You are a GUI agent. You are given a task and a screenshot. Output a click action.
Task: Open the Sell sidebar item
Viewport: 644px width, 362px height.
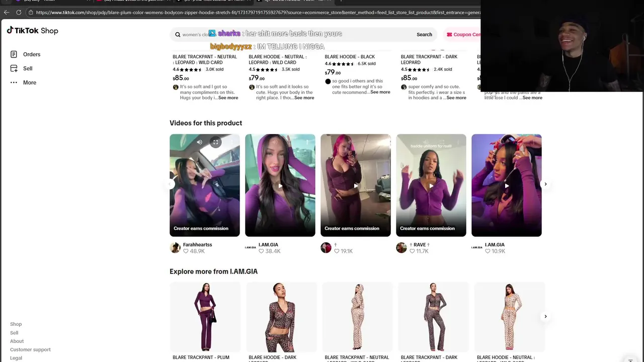pos(28,68)
